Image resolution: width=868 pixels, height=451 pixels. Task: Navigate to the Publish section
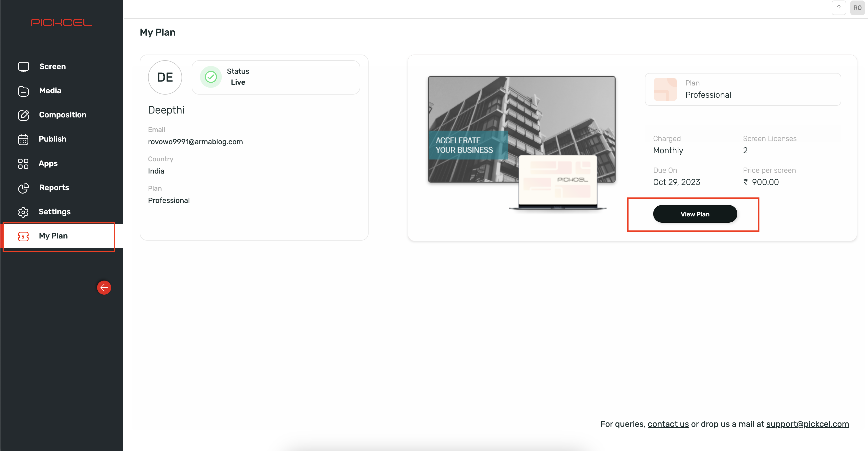coord(62,139)
